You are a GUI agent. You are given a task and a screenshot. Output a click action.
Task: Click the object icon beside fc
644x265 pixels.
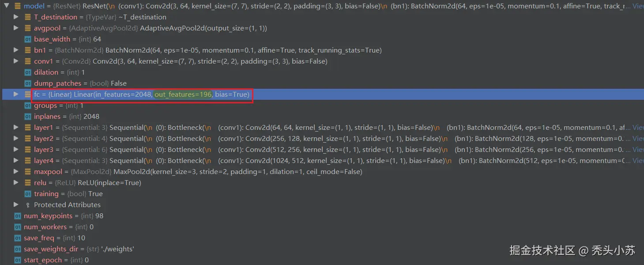pos(28,95)
